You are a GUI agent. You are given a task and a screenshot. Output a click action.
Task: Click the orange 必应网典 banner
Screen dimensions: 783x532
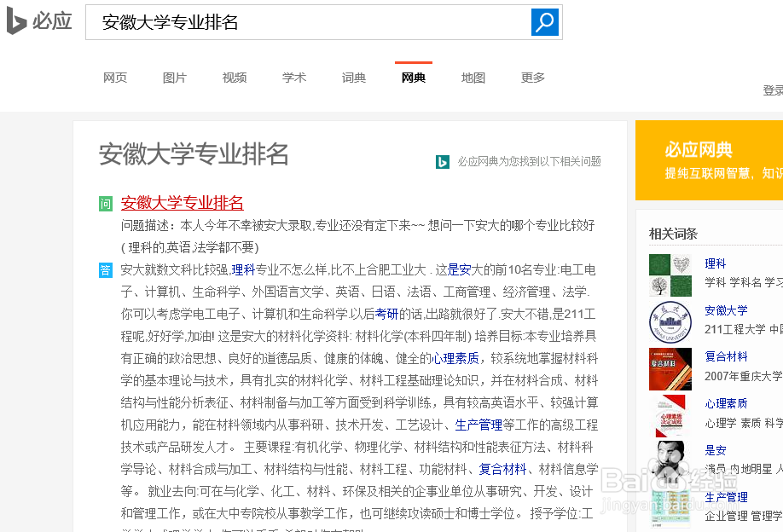[709, 160]
